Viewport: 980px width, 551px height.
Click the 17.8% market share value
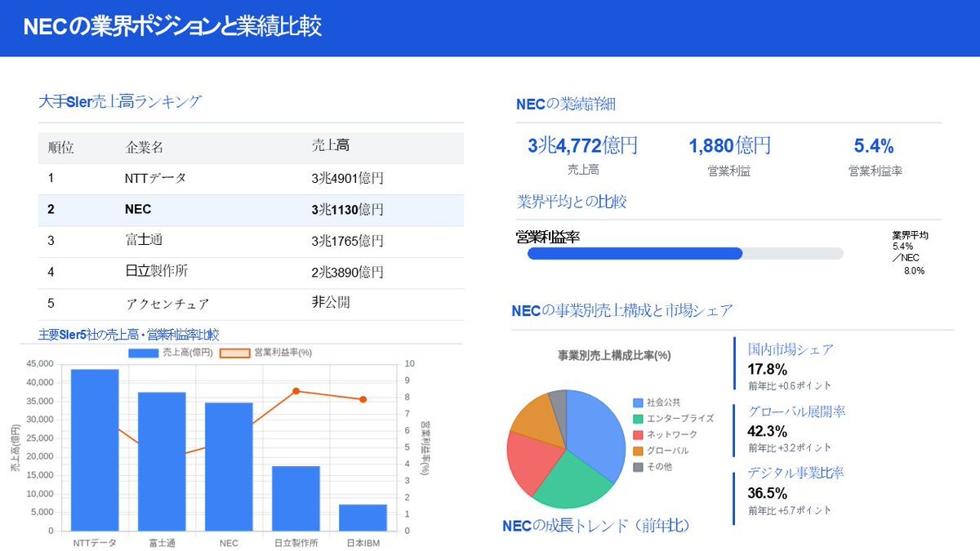(x=768, y=368)
